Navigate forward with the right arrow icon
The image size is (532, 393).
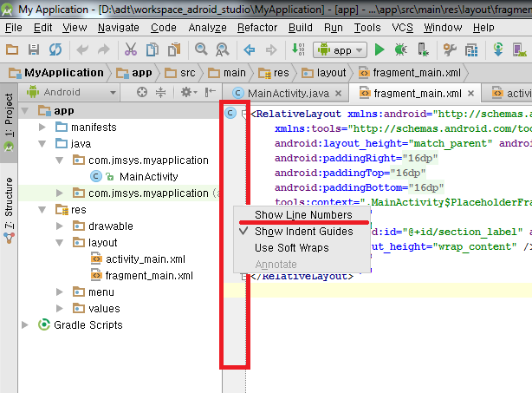point(271,50)
